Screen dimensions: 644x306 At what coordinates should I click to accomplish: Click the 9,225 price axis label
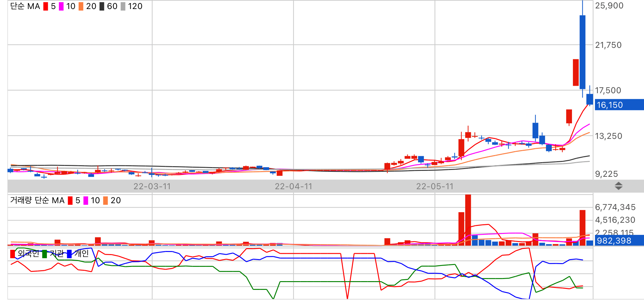[x=606, y=174]
